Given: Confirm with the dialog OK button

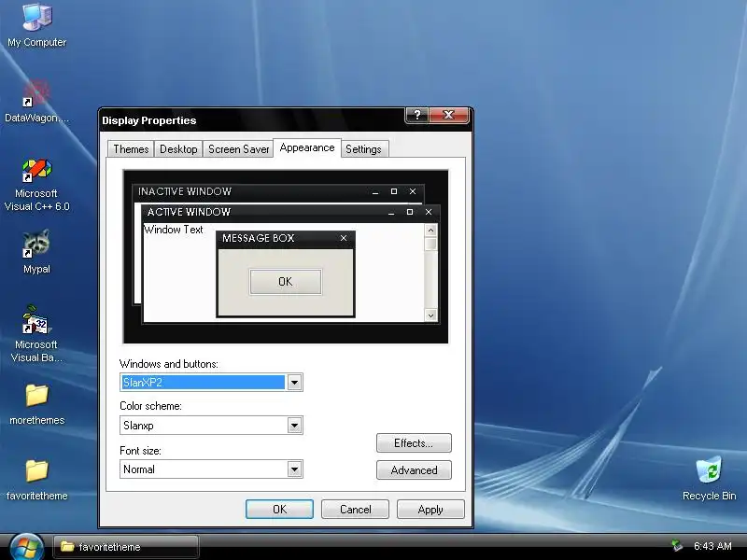Looking at the screenshot, I should (x=279, y=509).
